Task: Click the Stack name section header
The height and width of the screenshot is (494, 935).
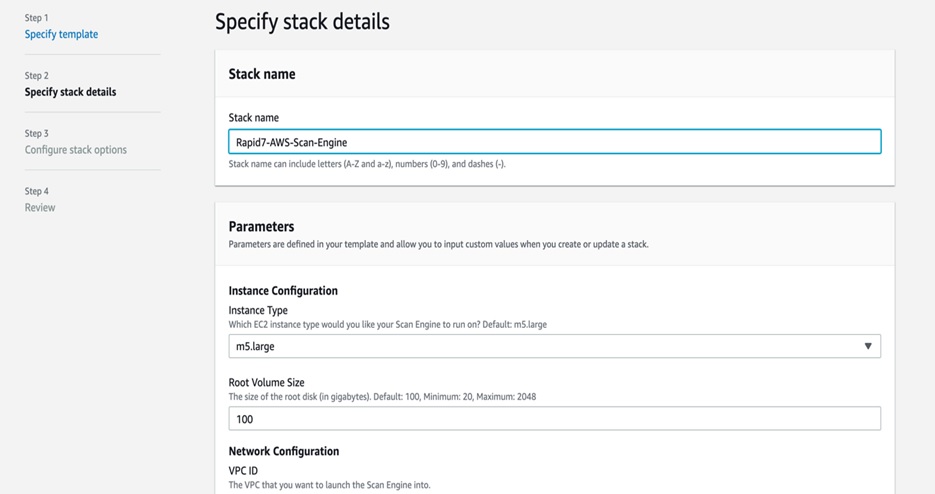Action: point(262,74)
